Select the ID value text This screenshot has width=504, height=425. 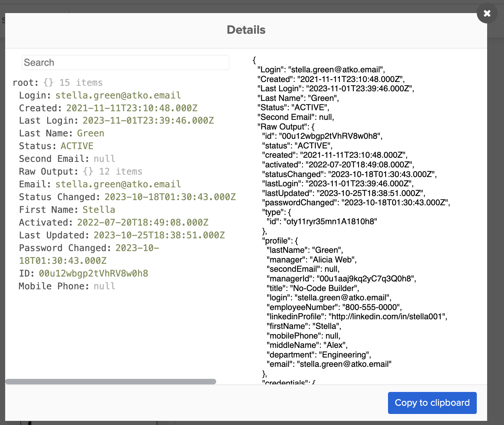coord(93,273)
